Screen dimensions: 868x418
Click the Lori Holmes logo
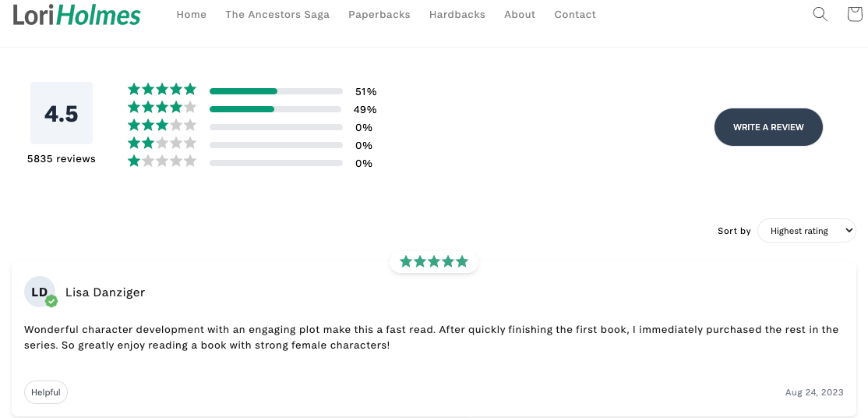tap(76, 15)
